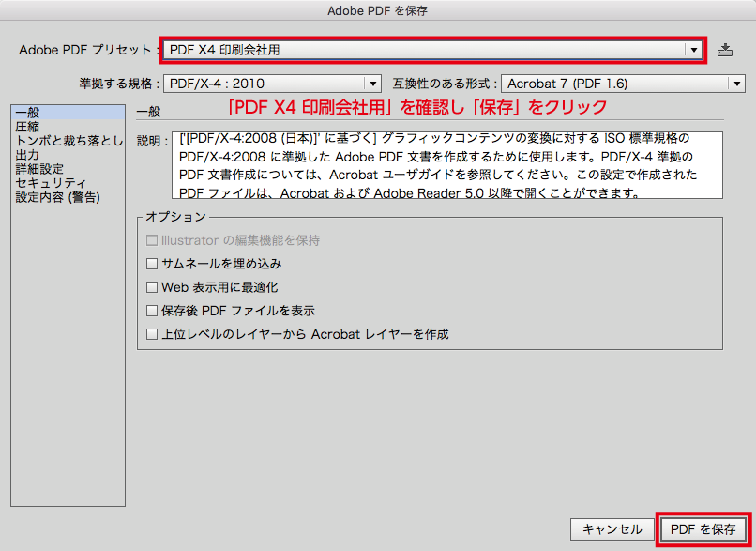Open the PDF/X-4 standard dropdown

click(273, 84)
